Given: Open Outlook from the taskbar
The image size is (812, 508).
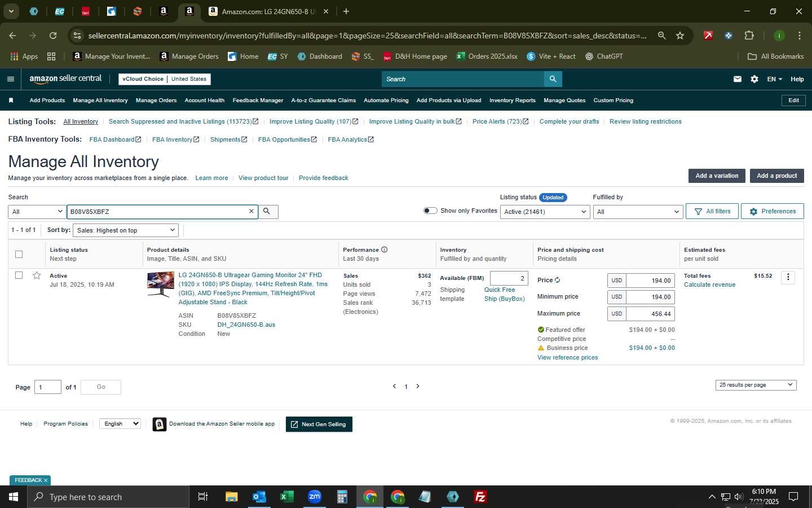Looking at the screenshot, I should point(259,497).
